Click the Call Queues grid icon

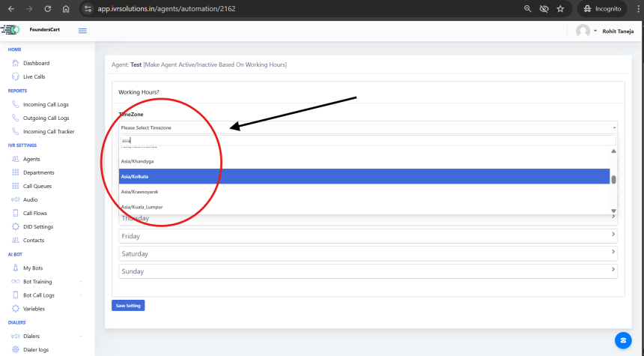click(16, 186)
